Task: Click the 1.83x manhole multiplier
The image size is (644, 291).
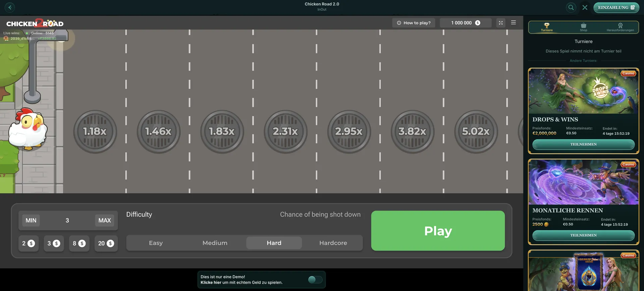Action: tap(222, 132)
